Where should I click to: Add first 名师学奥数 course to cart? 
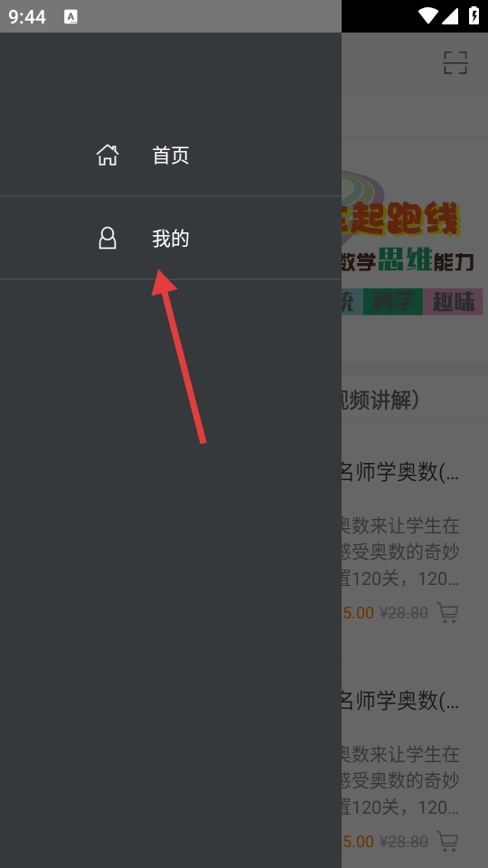tap(447, 612)
